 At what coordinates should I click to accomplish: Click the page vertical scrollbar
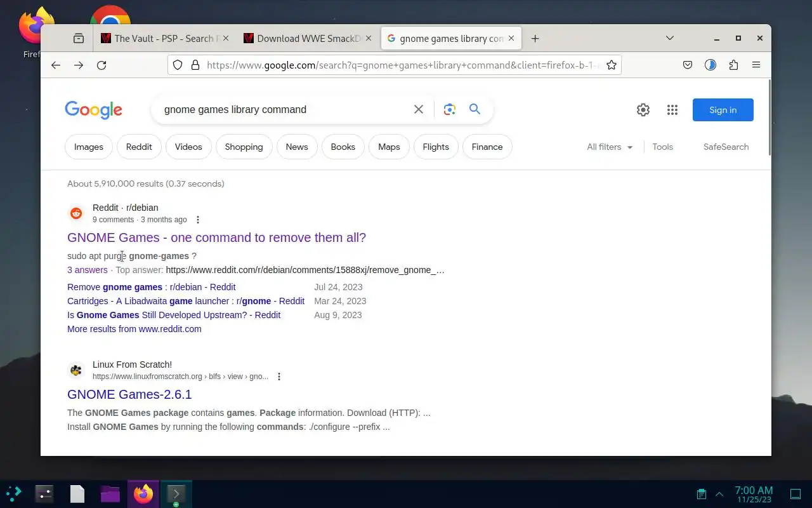[769, 117]
